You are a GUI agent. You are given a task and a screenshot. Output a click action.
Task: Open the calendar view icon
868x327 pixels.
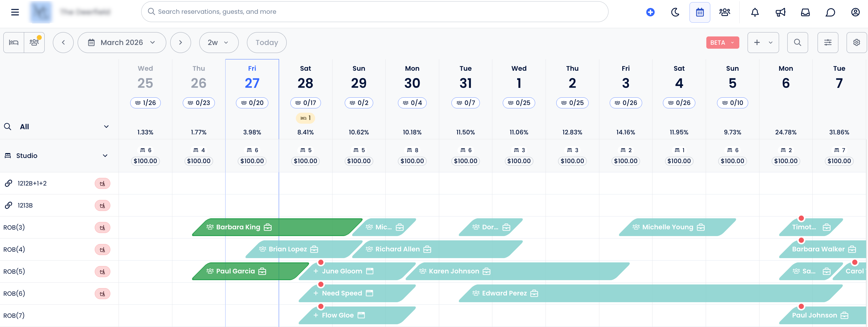click(x=700, y=13)
